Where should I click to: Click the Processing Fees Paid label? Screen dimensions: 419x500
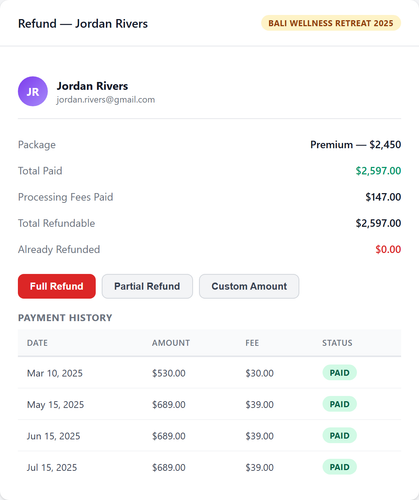[66, 197]
